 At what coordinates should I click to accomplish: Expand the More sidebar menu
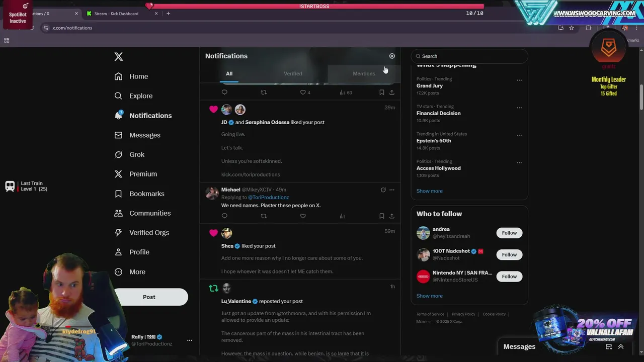(x=130, y=272)
